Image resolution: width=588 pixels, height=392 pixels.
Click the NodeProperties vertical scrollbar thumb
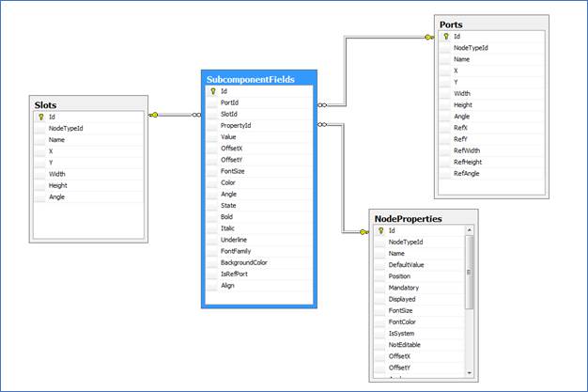pyautogui.click(x=470, y=271)
